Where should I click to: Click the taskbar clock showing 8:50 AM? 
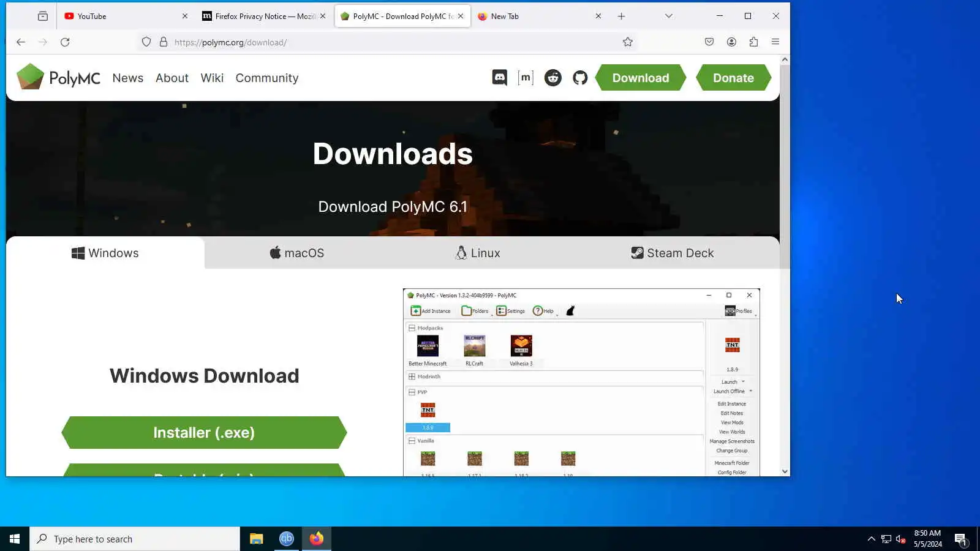(927, 539)
